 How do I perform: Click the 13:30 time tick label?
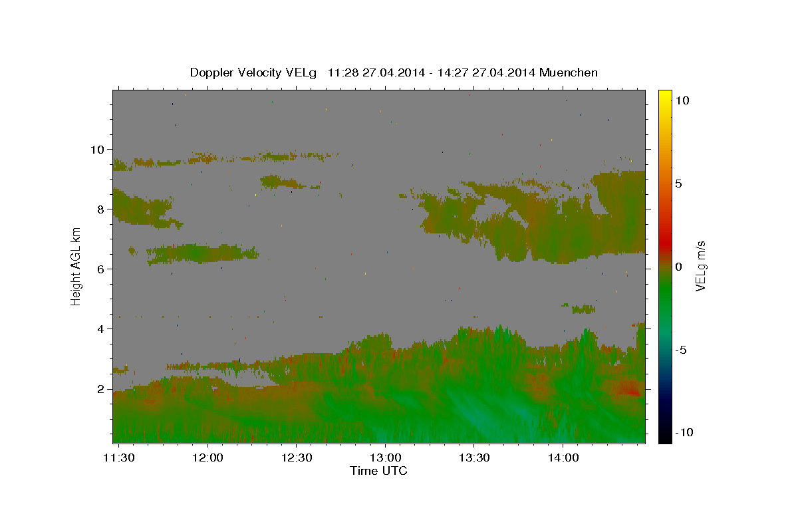click(474, 458)
